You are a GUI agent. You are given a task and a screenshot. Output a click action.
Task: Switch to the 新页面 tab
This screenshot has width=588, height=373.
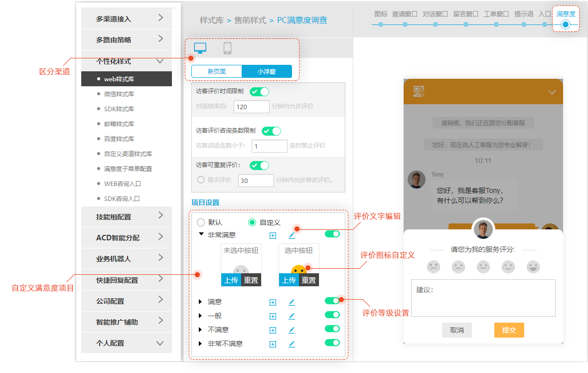point(217,72)
